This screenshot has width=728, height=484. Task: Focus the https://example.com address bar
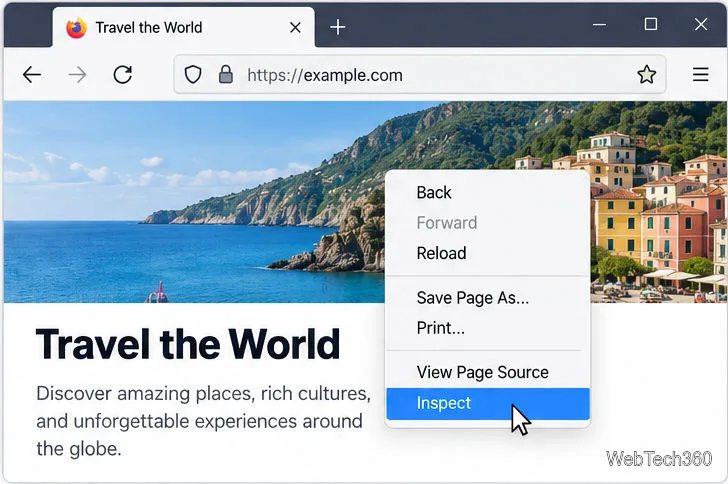tap(420, 74)
